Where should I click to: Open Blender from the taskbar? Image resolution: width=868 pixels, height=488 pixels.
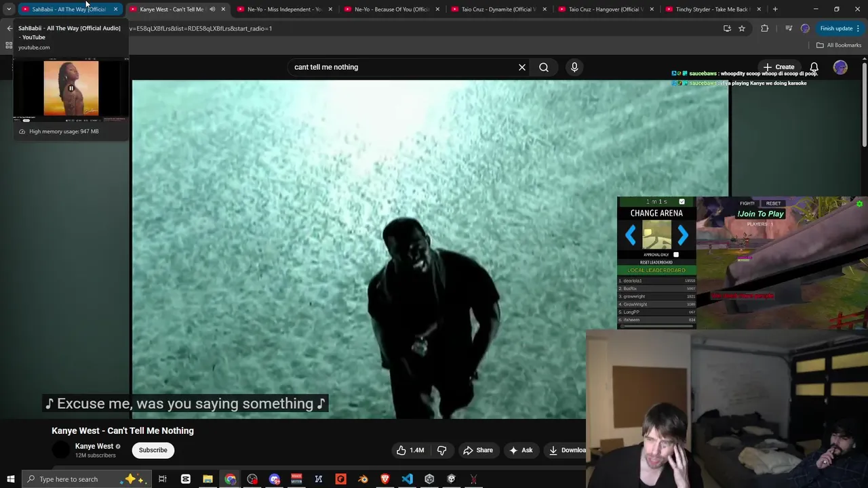pyautogui.click(x=363, y=479)
